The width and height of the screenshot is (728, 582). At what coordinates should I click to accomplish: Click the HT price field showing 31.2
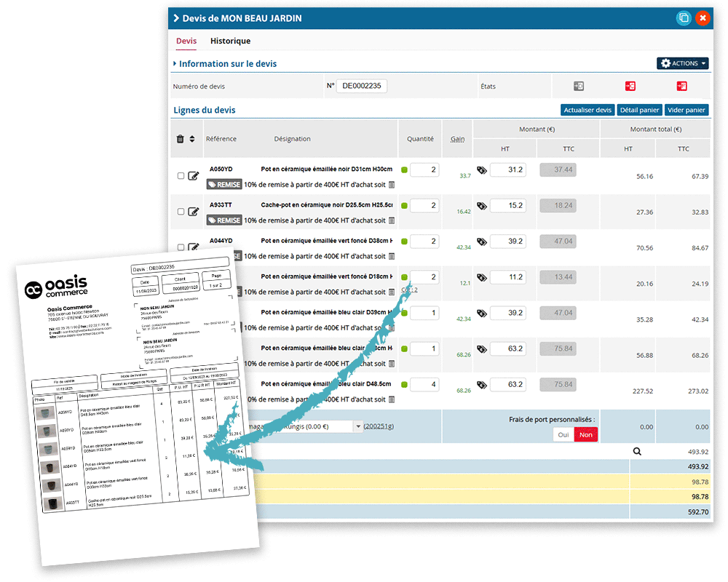pos(508,170)
